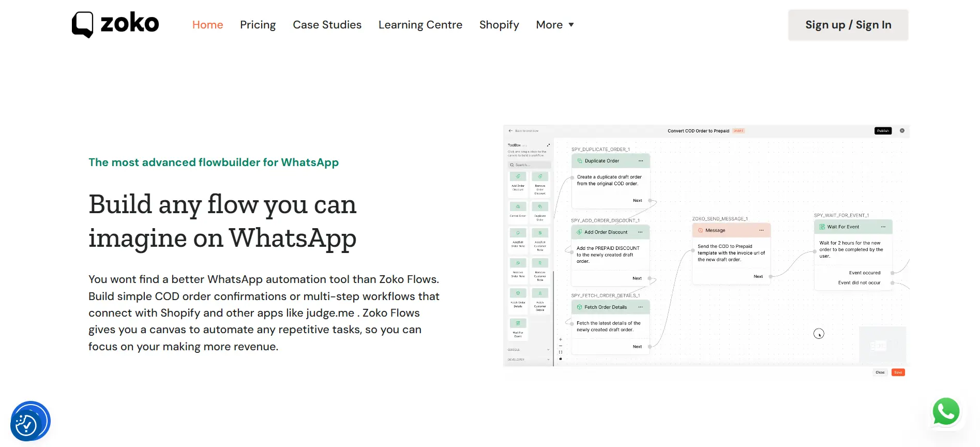980x447 pixels.
Task: Click the Sign up / Sign In button
Action: (x=848, y=25)
